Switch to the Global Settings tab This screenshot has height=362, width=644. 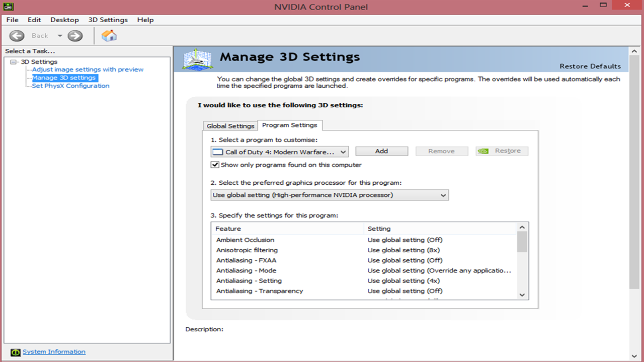click(230, 126)
